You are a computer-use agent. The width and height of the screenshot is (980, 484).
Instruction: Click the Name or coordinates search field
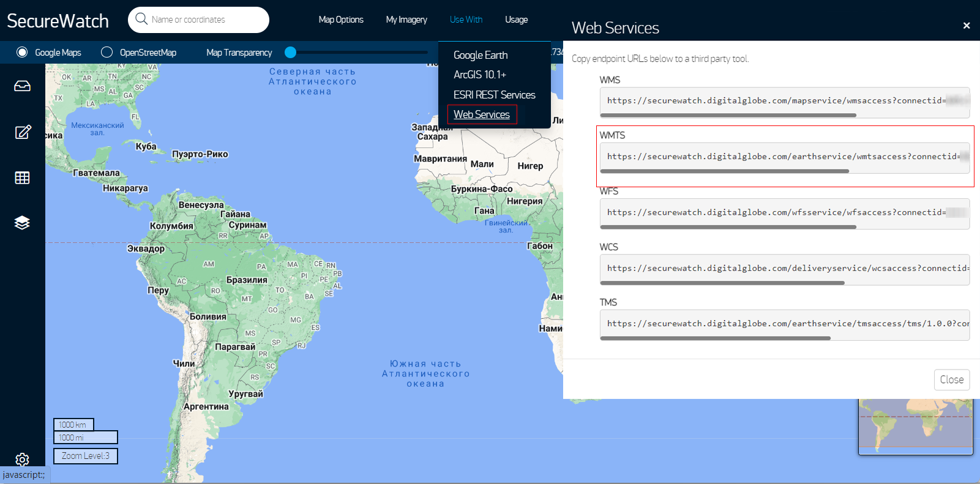pos(198,20)
